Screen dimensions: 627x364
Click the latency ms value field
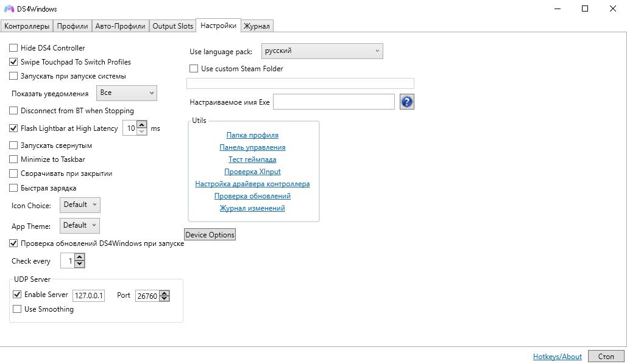[x=130, y=128]
